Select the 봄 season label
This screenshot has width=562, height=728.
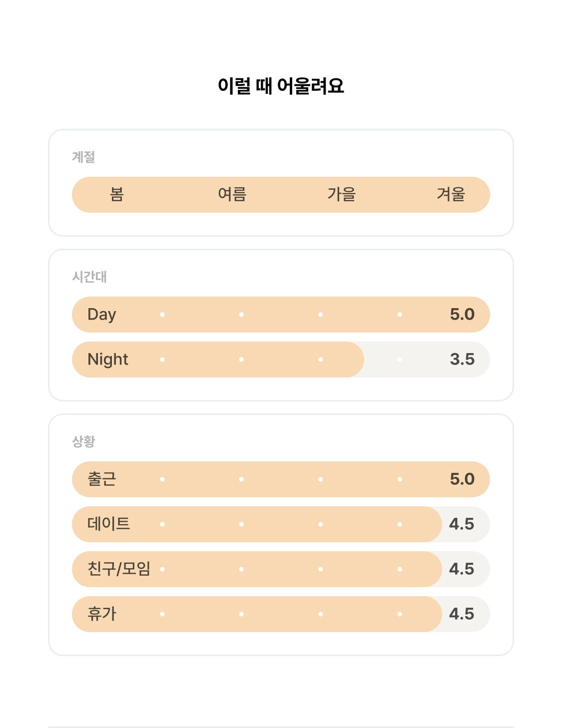[x=117, y=194]
